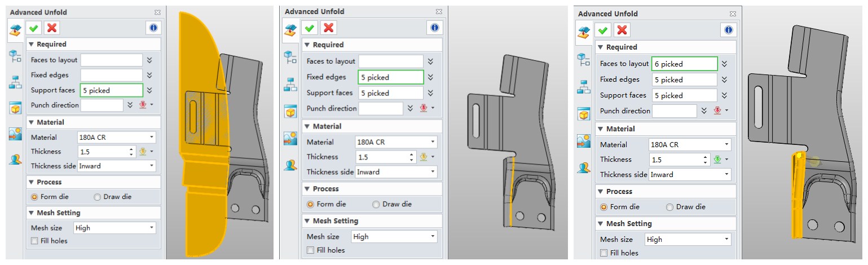
Task: Open user role icon in middle panel sidebar
Action: tap(290, 165)
